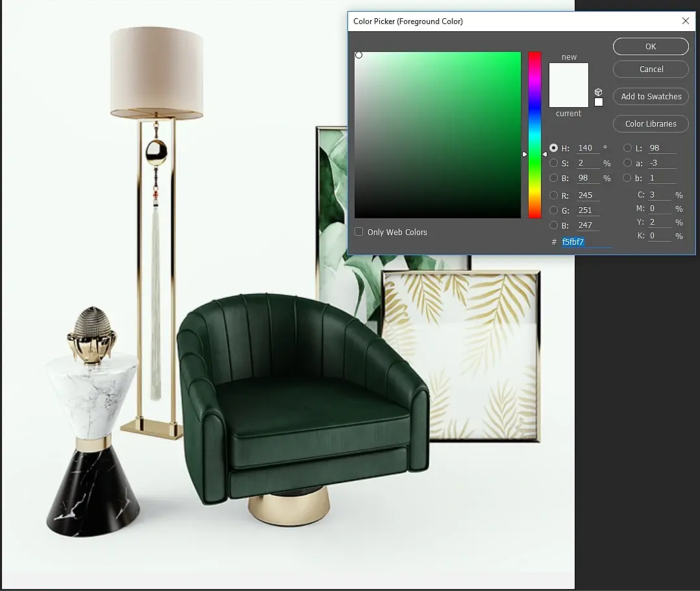The width and height of the screenshot is (700, 591).
Task: Close the Color Picker dialog
Action: [686, 21]
